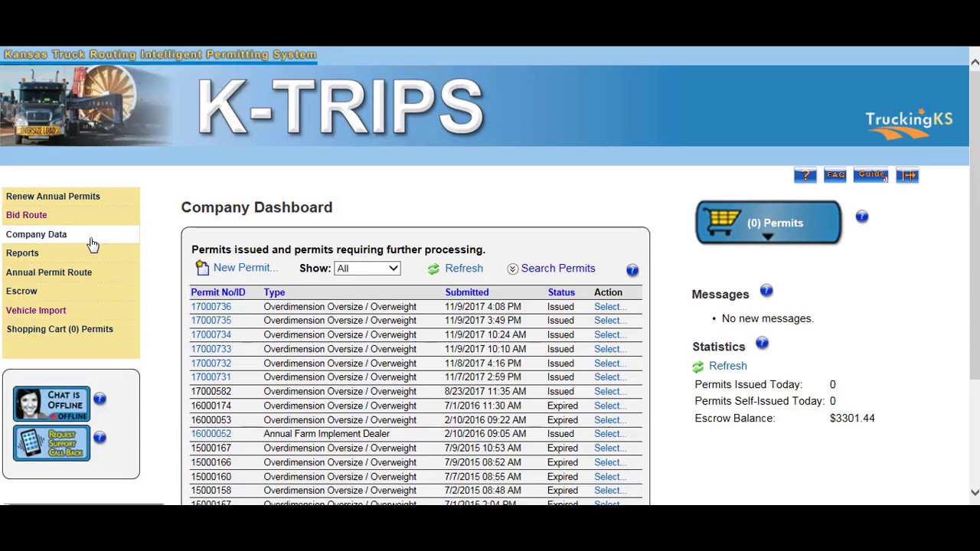Click Select... action for permit 15000167
This screenshot has width=980, height=551.
pyautogui.click(x=610, y=448)
